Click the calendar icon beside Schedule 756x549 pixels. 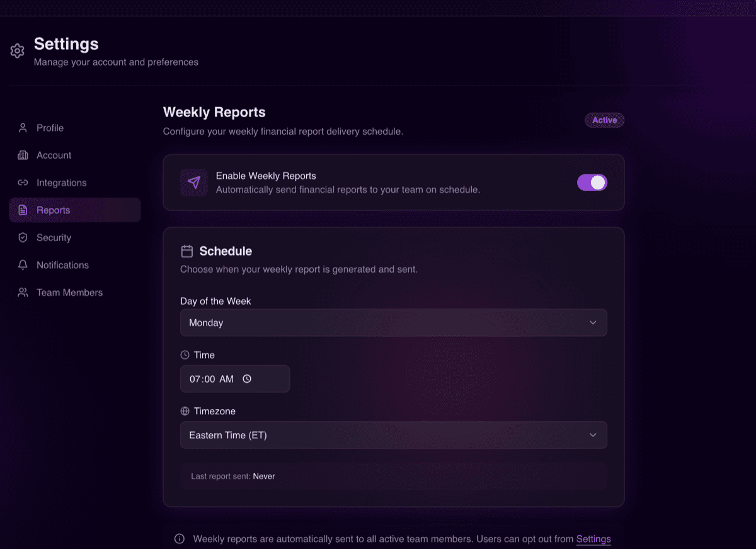187,251
